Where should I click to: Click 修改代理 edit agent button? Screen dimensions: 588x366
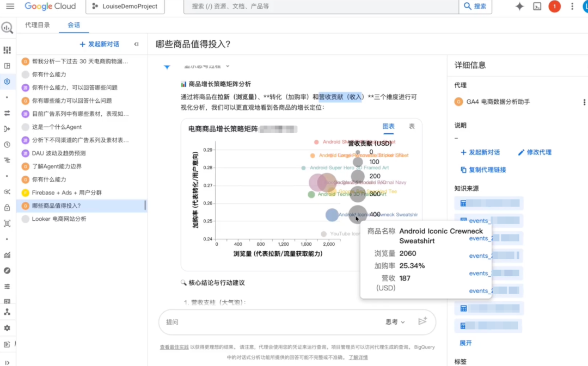coord(535,152)
